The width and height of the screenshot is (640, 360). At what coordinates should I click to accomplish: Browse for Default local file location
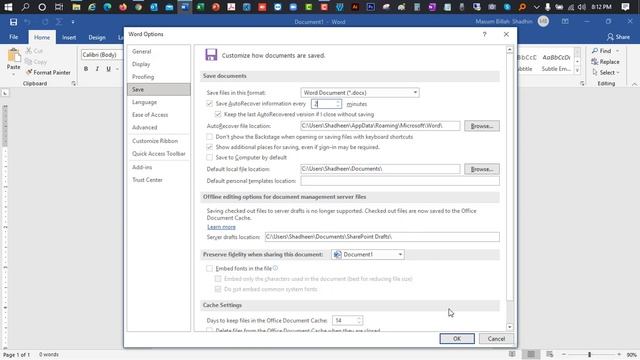click(x=482, y=169)
